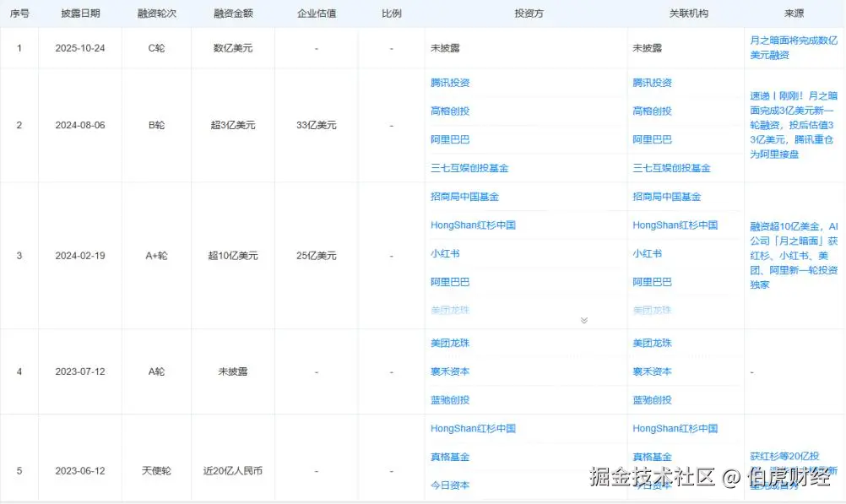This screenshot has width=846, height=504.
Task: Open 真格基金 in the 投资方 column
Action: [x=450, y=457]
